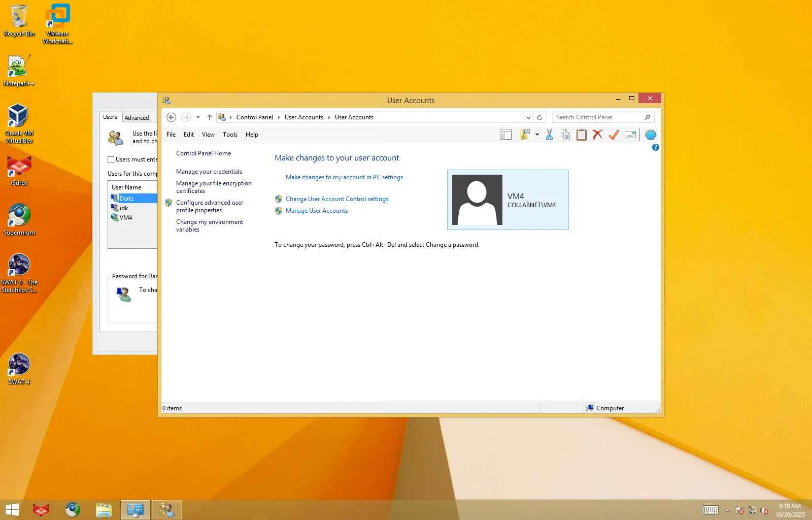Screen dimensions: 812x520
Task: Switch to the Users tab in background dialog
Action: click(x=110, y=117)
